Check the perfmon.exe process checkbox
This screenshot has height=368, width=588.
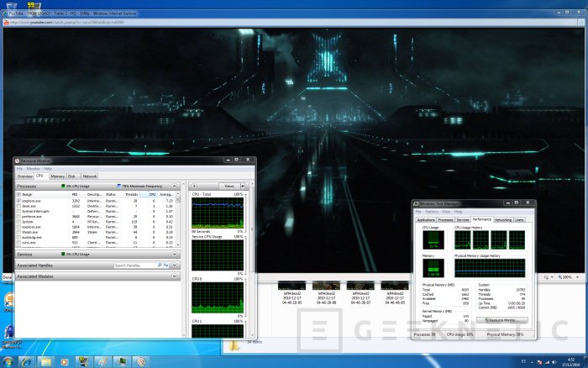click(18, 217)
